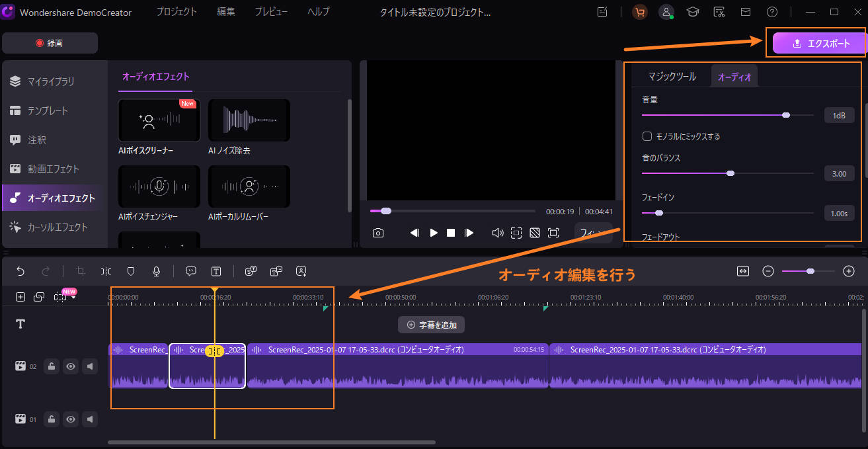
Task: Mute track 02 with the speaker icon
Action: [x=89, y=366]
